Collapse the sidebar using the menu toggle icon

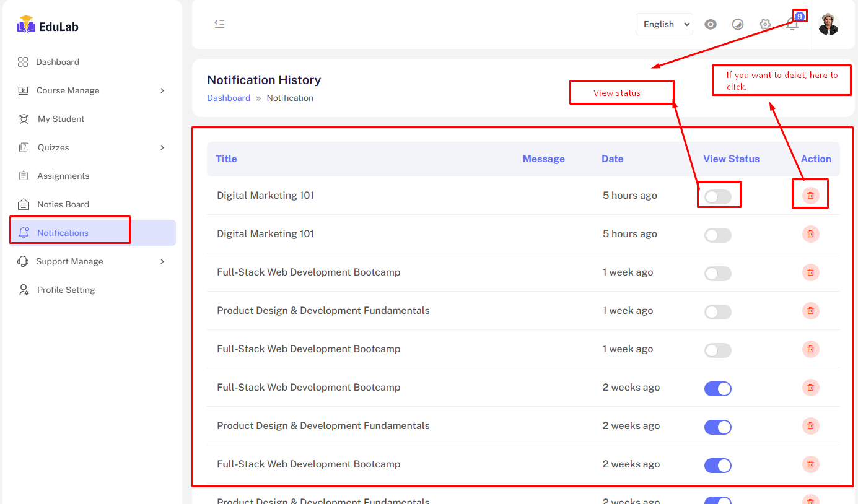[x=219, y=24]
